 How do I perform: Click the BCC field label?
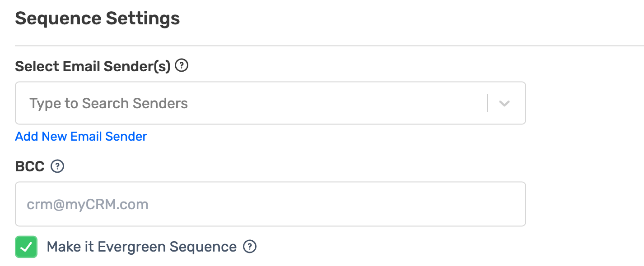(x=30, y=167)
